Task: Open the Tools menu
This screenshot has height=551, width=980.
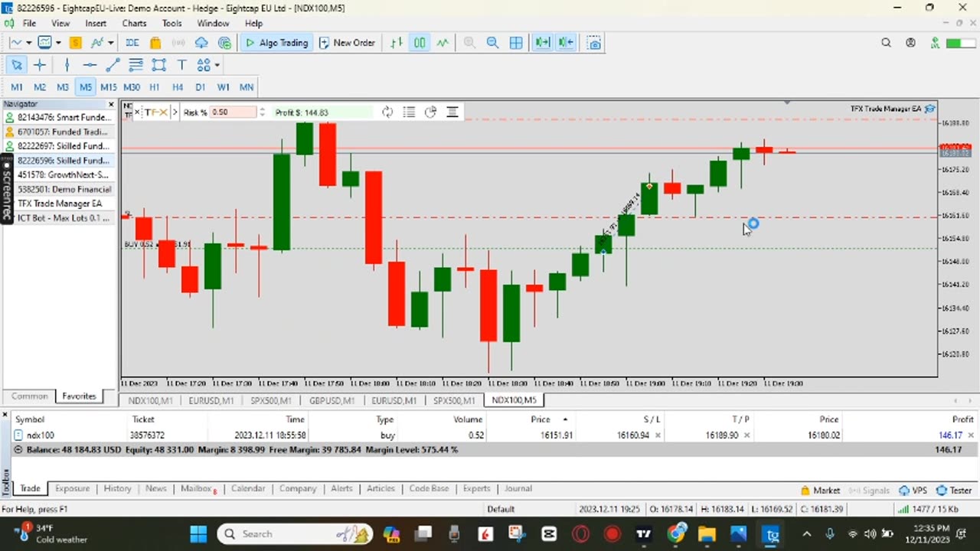Action: (171, 24)
